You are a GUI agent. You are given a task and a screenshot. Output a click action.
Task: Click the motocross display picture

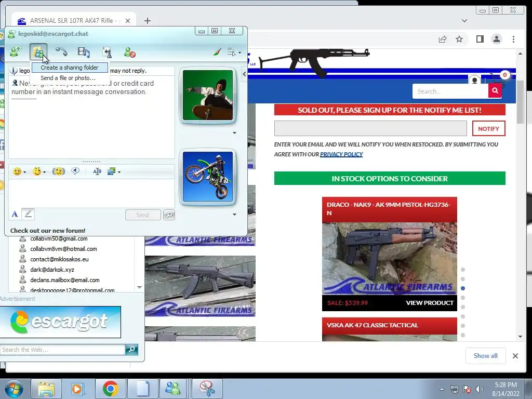(x=208, y=177)
